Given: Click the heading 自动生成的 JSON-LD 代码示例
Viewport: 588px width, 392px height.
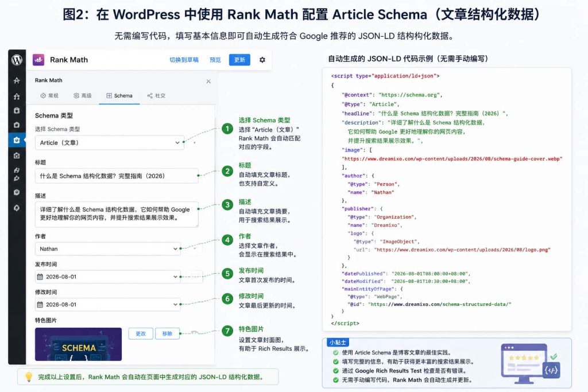Looking at the screenshot, I should (408, 59).
